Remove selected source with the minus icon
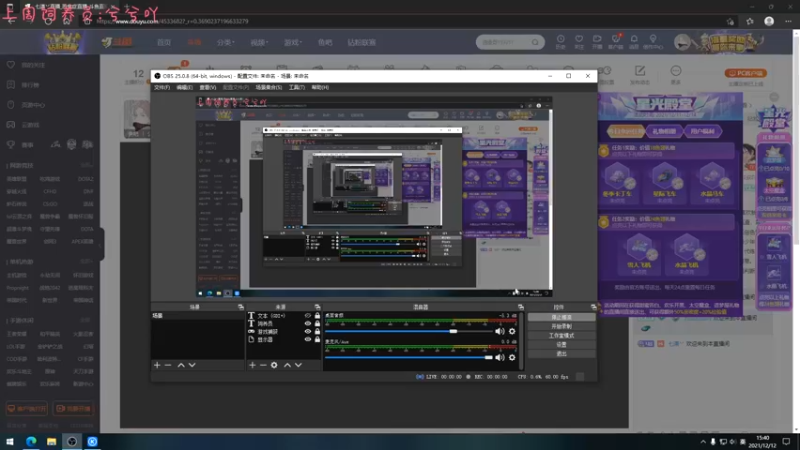This screenshot has width=800, height=450. [x=263, y=365]
